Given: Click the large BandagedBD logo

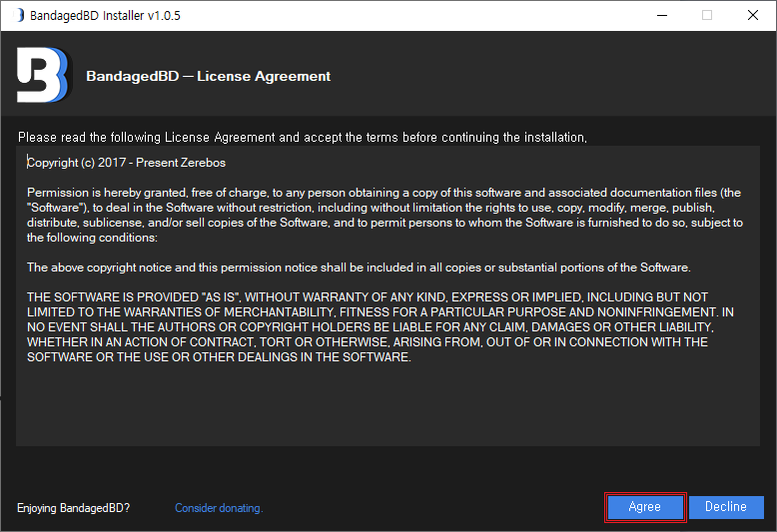Looking at the screenshot, I should 44,75.
